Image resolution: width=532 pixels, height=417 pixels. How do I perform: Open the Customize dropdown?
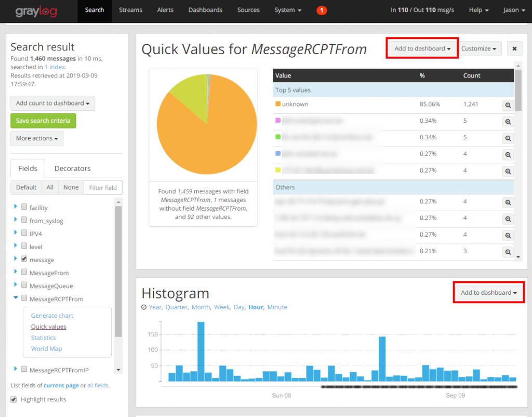click(478, 48)
